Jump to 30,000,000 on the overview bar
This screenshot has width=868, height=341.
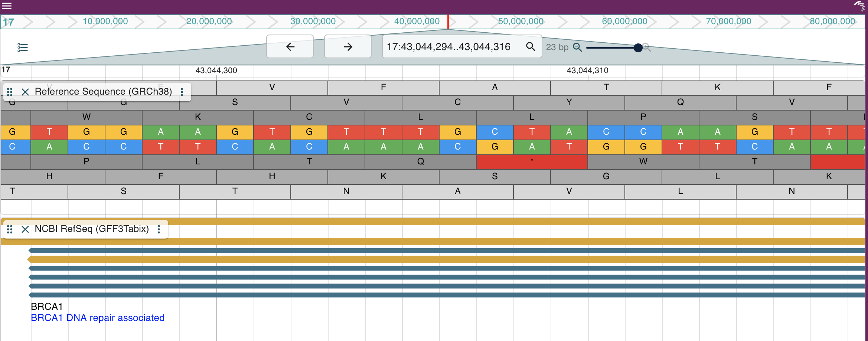coord(313,22)
